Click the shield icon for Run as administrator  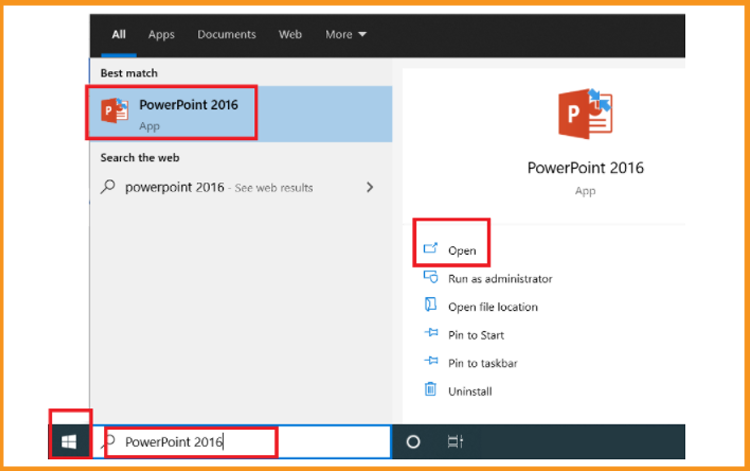[x=430, y=277]
